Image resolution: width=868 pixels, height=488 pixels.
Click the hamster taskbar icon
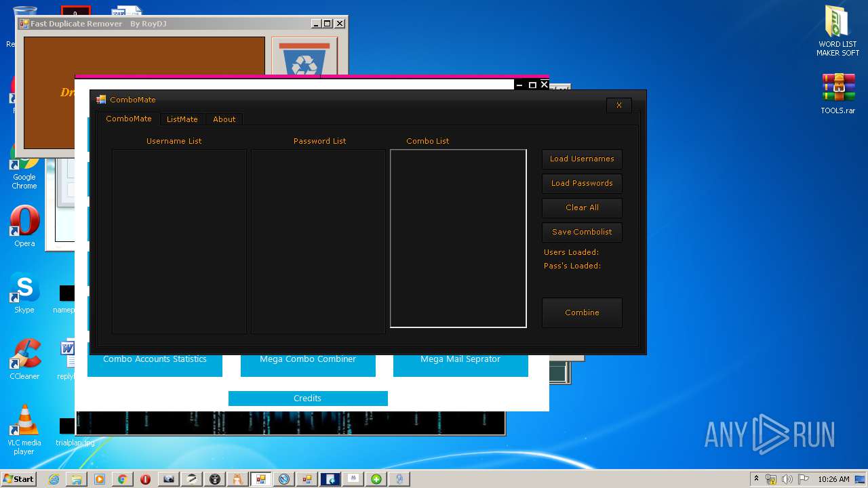238,479
